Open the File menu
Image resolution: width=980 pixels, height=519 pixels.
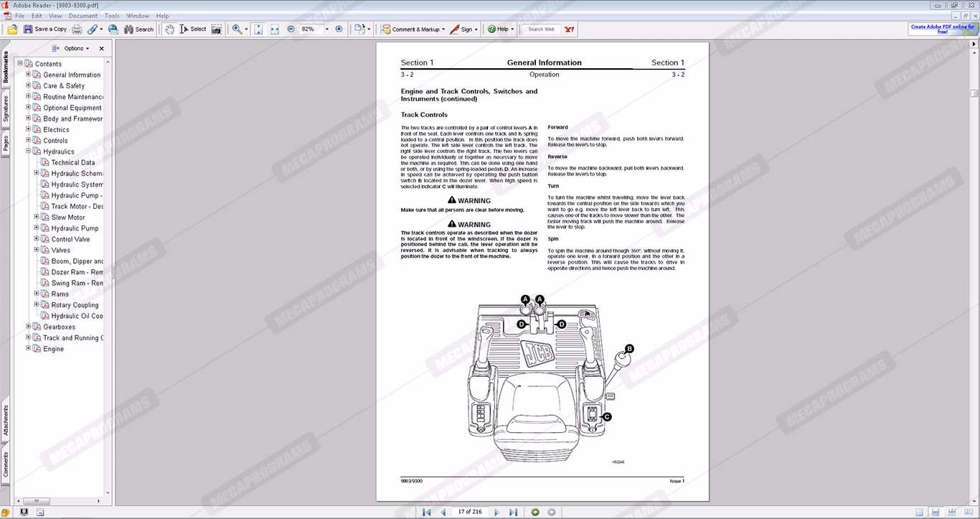click(19, 16)
